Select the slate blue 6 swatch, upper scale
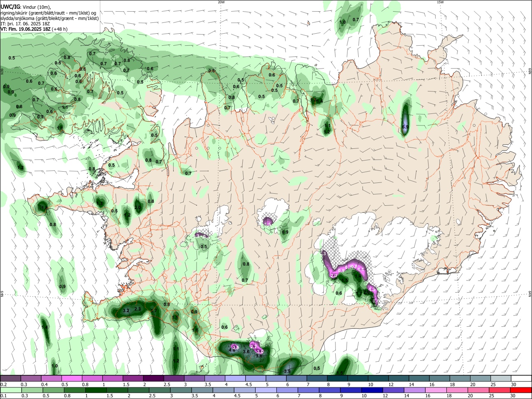The height and width of the screenshot is (399, 532). click(x=297, y=378)
